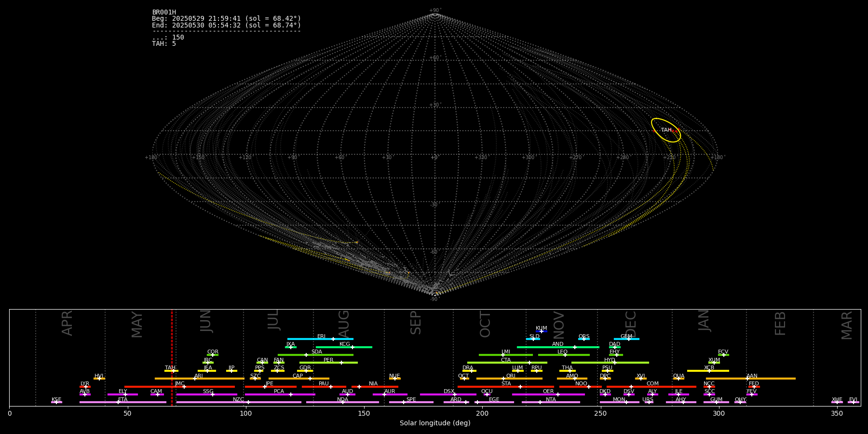Select the Beg timestamp line in header
The width and height of the screenshot is (868, 434).
226,19
